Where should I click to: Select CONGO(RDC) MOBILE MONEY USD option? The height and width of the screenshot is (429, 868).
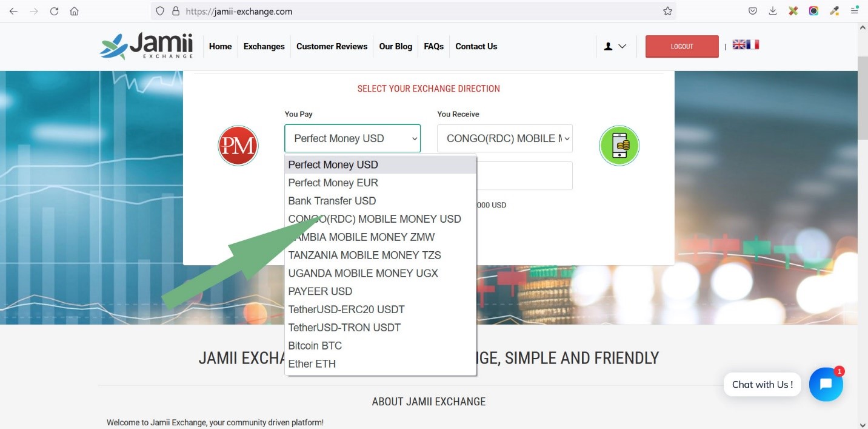[381, 219]
